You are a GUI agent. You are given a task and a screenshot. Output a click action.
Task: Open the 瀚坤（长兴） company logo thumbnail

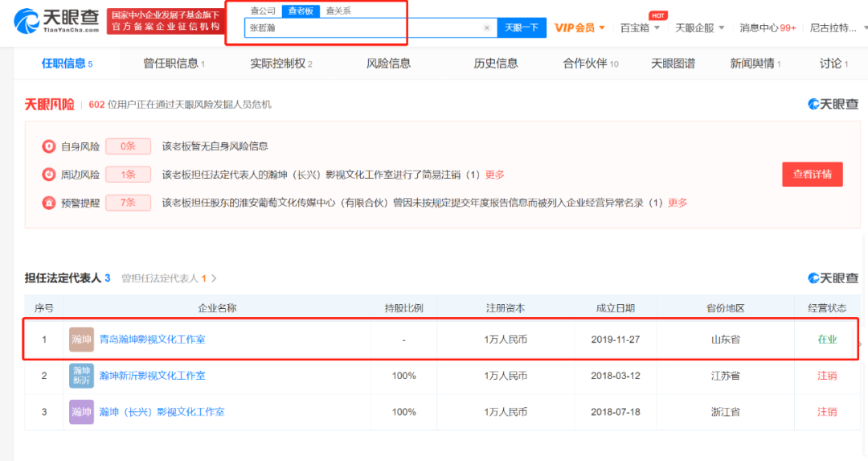click(x=81, y=412)
